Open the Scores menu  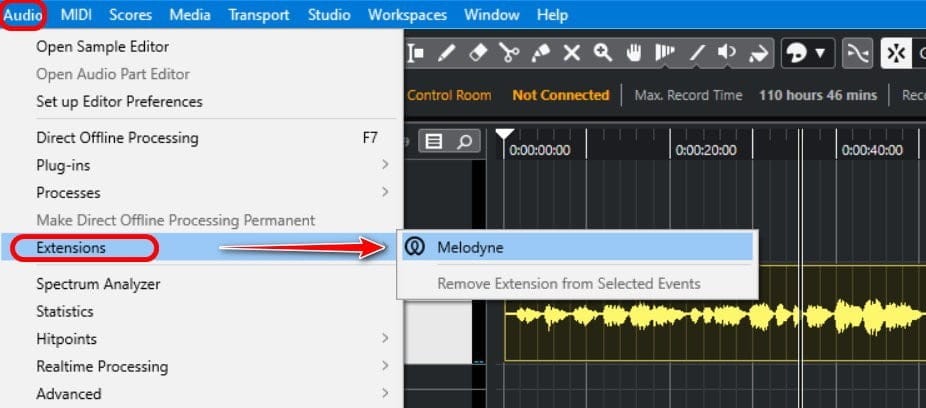[x=130, y=15]
